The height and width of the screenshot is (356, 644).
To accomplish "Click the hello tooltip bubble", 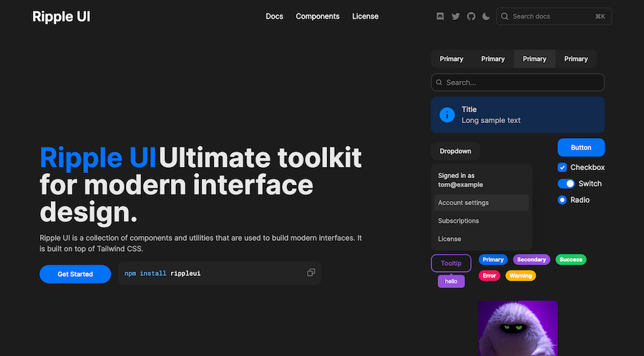I will (451, 282).
